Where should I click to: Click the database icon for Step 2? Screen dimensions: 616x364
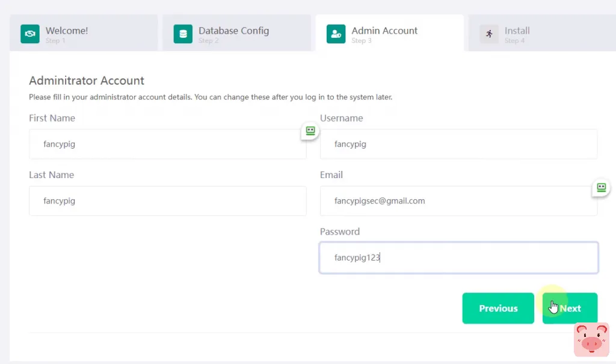click(x=183, y=34)
